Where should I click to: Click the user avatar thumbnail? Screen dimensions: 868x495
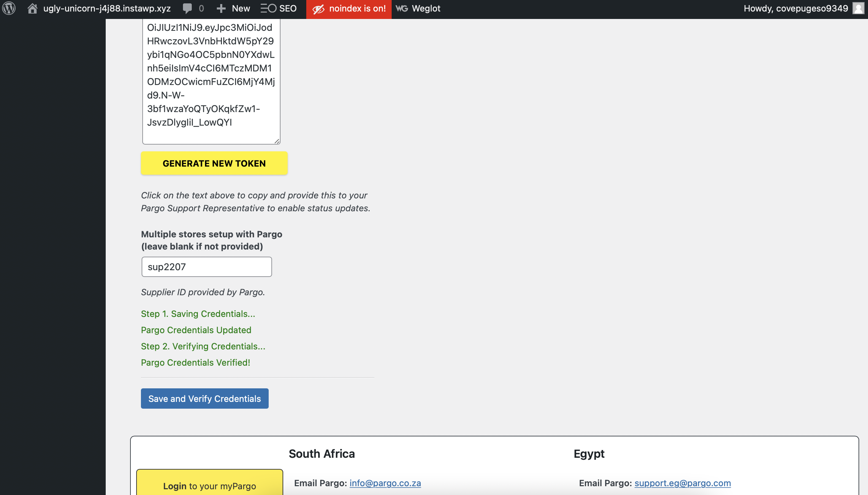pyautogui.click(x=859, y=8)
